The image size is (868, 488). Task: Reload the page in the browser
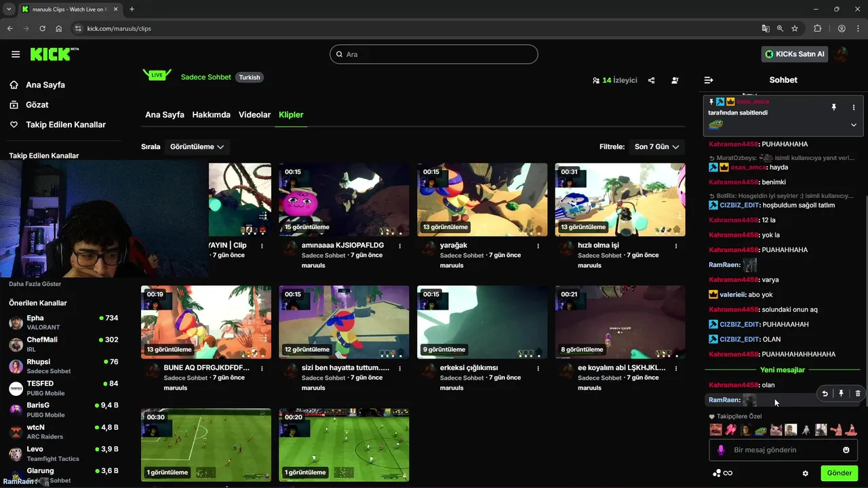(43, 28)
